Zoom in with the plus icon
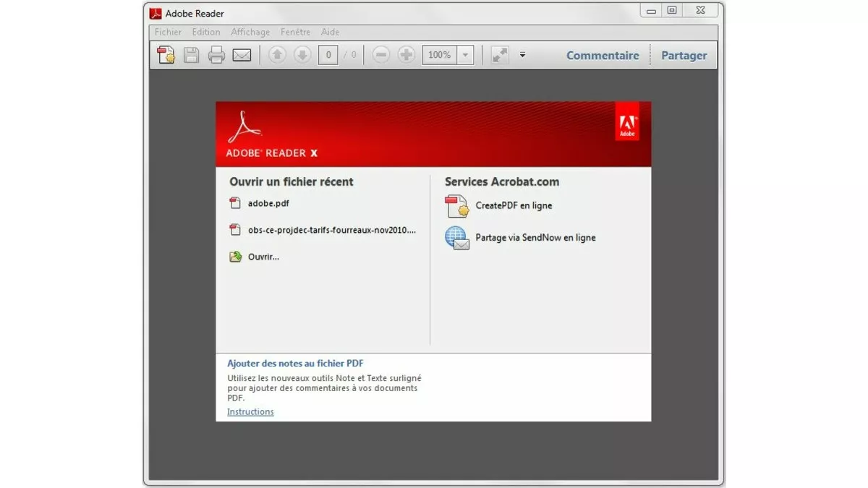 [x=407, y=54]
